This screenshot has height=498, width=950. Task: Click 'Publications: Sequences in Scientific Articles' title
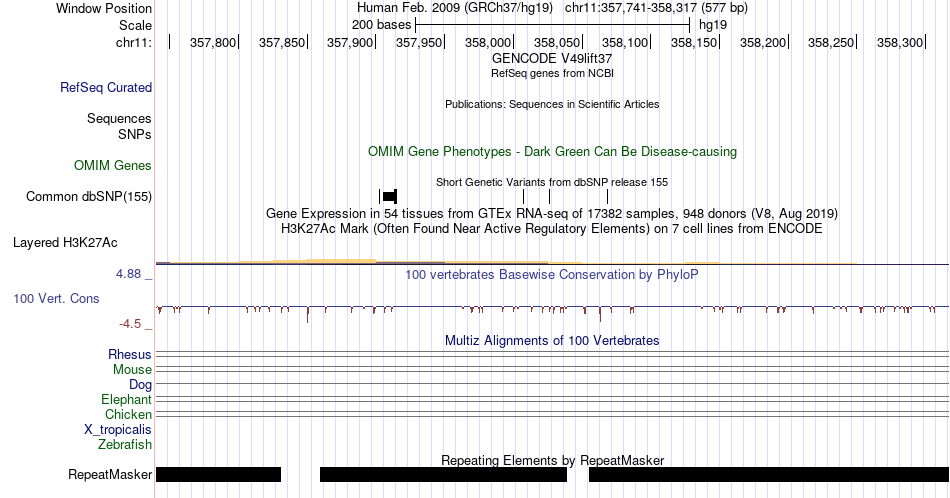[x=552, y=104]
